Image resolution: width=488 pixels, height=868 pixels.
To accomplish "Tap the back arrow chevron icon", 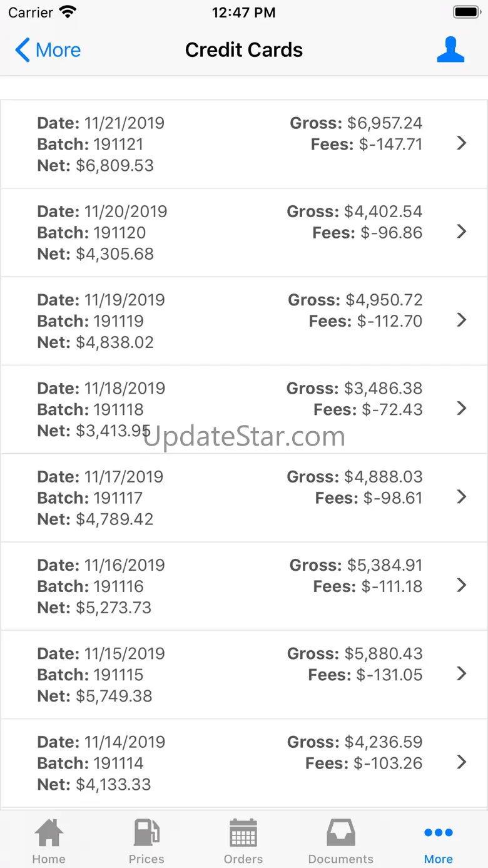I will point(23,50).
